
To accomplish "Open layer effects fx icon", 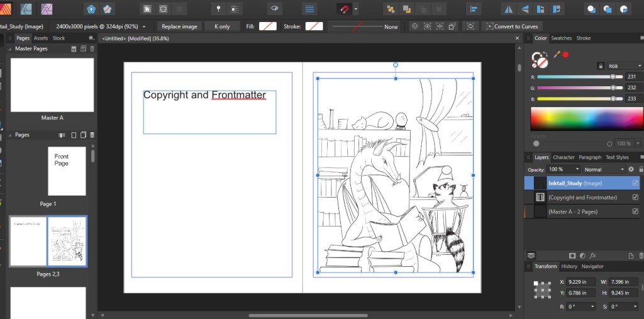I will (x=592, y=255).
